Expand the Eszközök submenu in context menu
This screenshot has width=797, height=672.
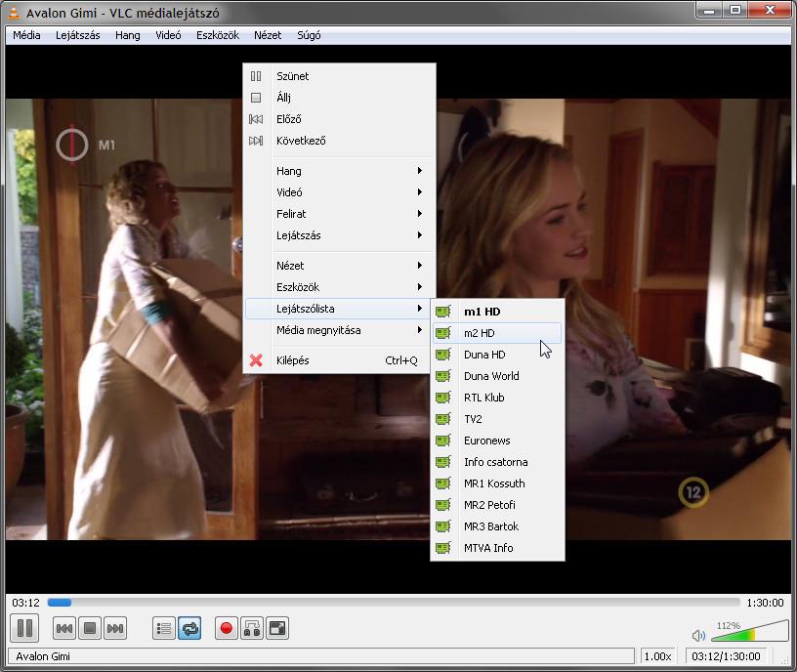[339, 287]
